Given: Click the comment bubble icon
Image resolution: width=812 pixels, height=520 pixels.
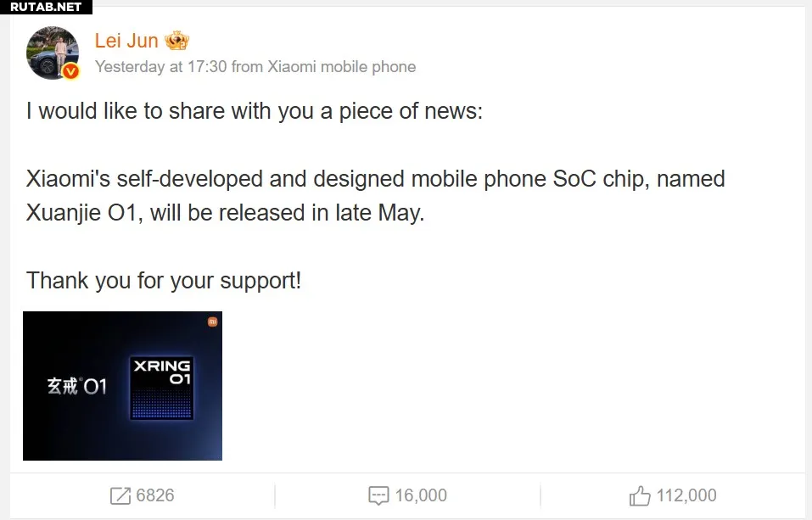Looking at the screenshot, I should tap(378, 495).
